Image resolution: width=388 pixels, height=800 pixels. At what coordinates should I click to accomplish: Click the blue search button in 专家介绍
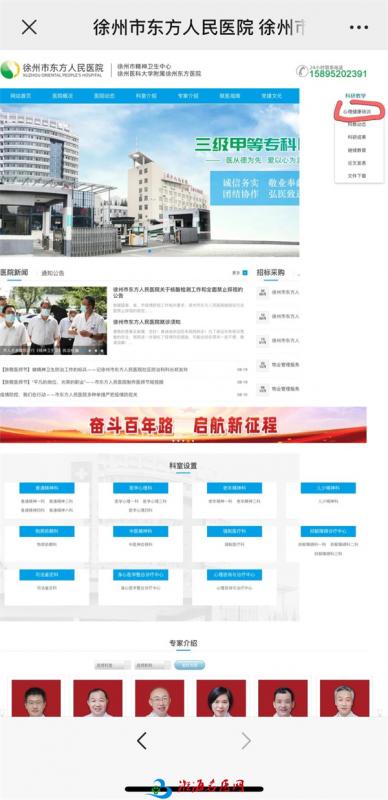pyautogui.click(x=189, y=665)
